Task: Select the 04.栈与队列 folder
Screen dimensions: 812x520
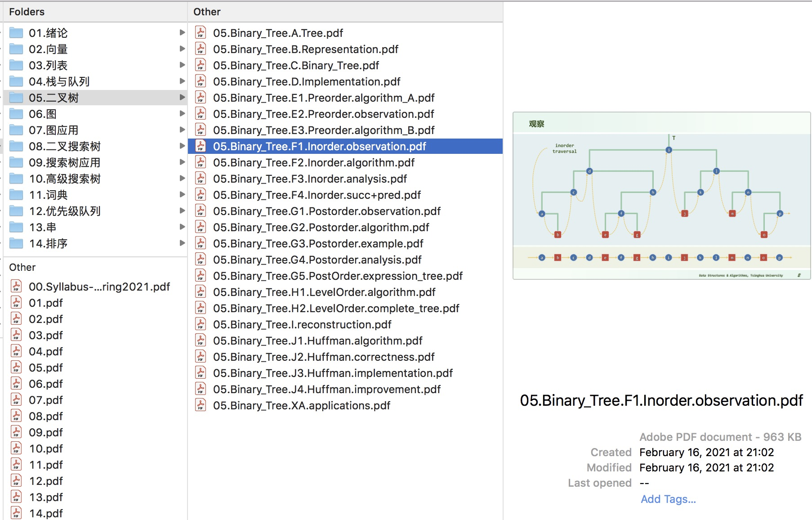Action: click(95, 81)
